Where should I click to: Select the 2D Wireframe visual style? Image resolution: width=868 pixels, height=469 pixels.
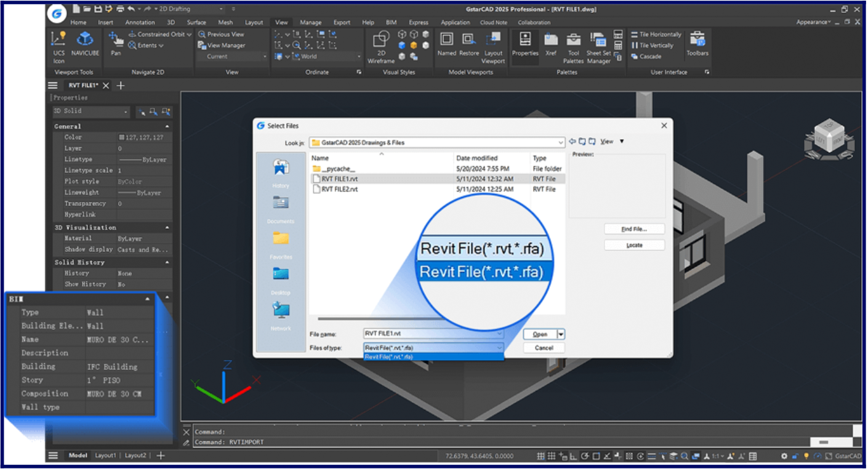click(x=380, y=47)
